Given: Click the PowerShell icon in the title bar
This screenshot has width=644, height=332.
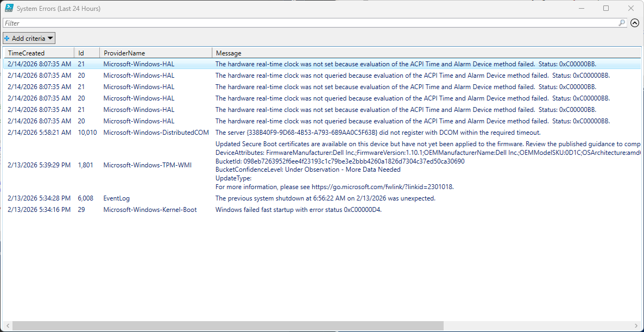Looking at the screenshot, I should click(8, 8).
